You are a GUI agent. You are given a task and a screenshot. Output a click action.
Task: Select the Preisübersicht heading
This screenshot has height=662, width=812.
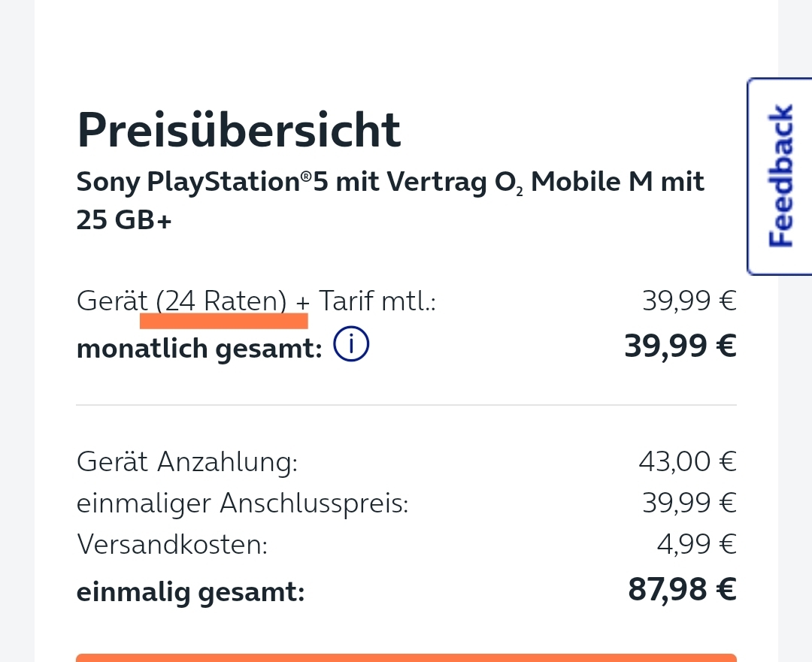[239, 131]
